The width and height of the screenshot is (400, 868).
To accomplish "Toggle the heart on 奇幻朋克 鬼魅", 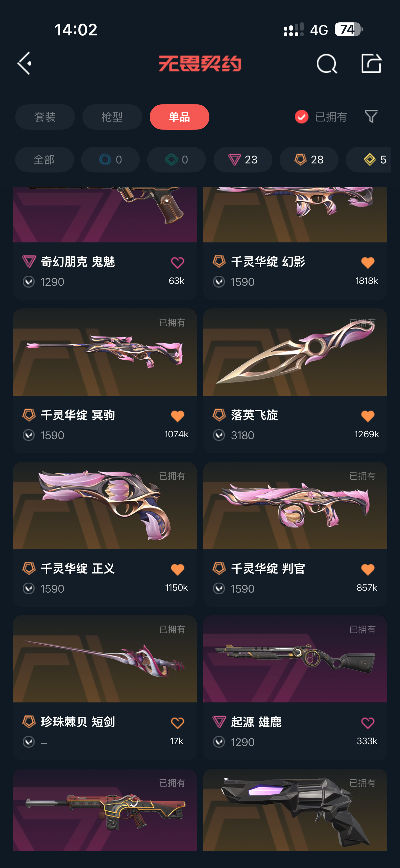I will coord(177,262).
